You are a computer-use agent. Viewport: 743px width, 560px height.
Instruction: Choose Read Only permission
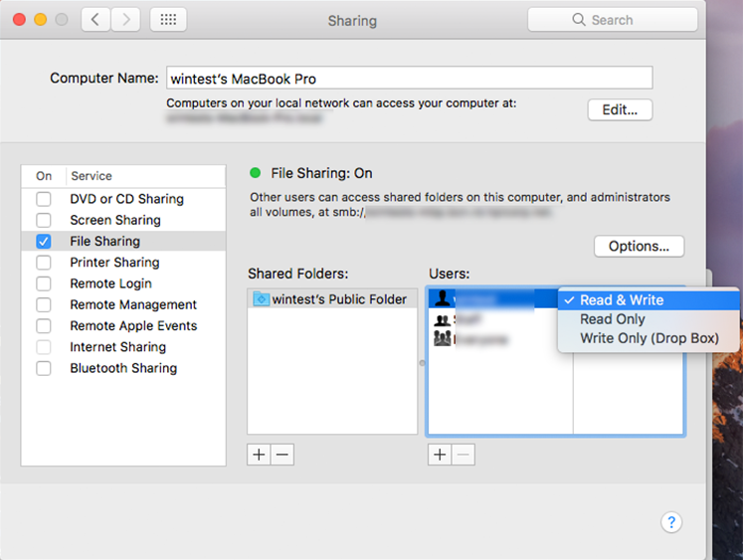click(x=613, y=319)
